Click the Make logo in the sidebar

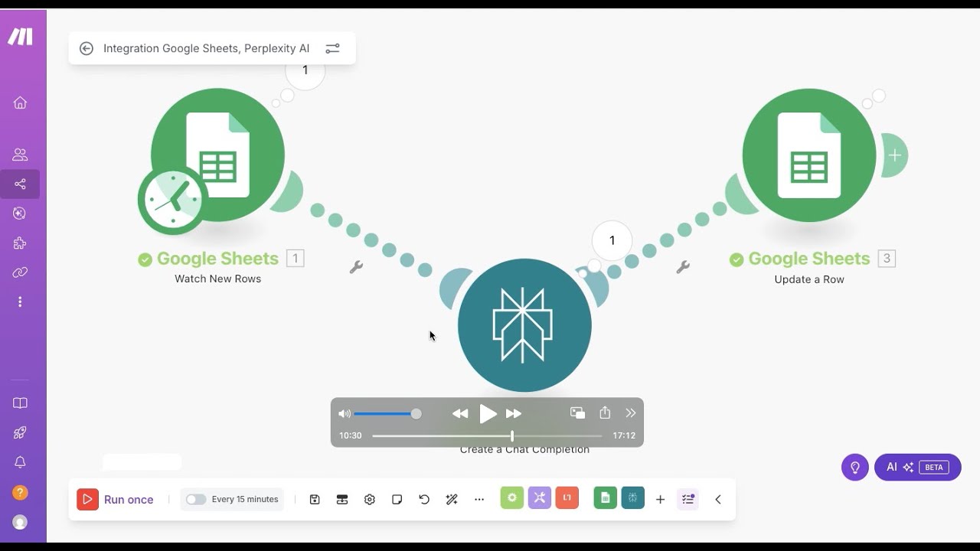click(x=21, y=37)
